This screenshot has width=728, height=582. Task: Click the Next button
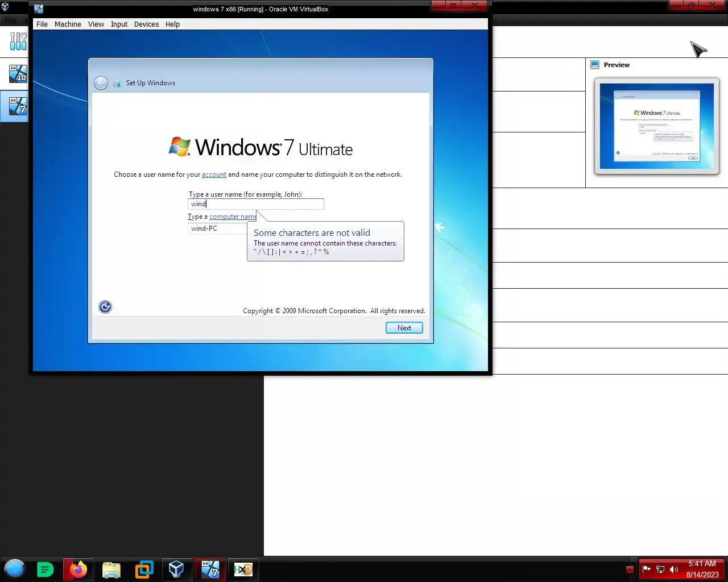pos(404,328)
